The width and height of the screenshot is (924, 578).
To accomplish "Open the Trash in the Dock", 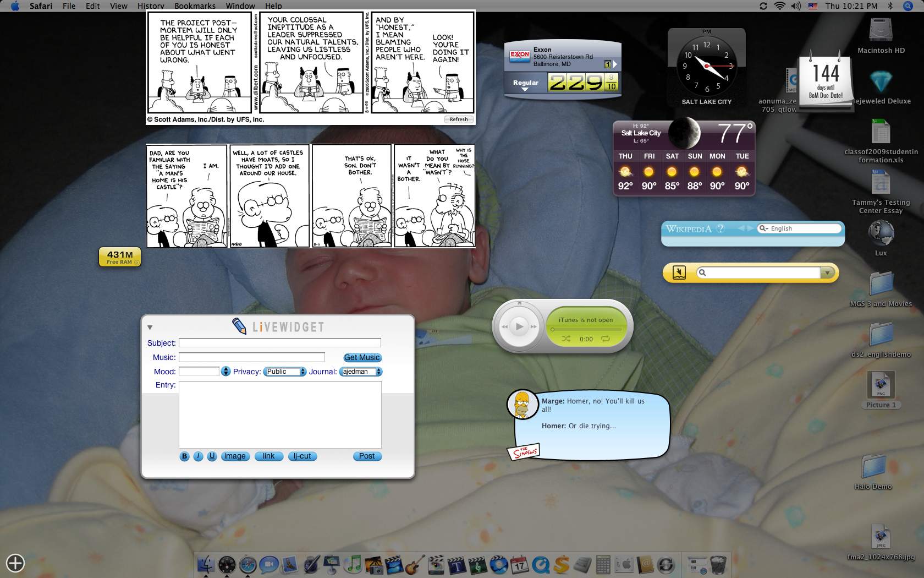I will (718, 564).
